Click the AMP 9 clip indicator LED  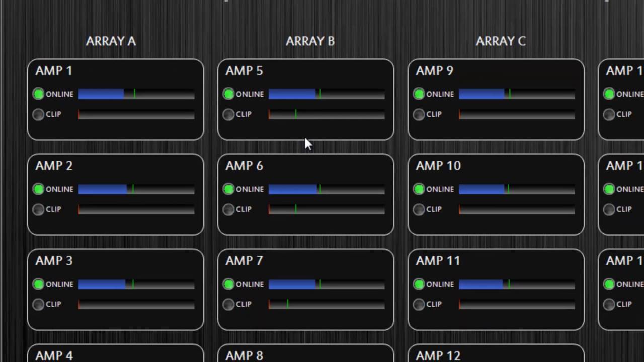(419, 115)
